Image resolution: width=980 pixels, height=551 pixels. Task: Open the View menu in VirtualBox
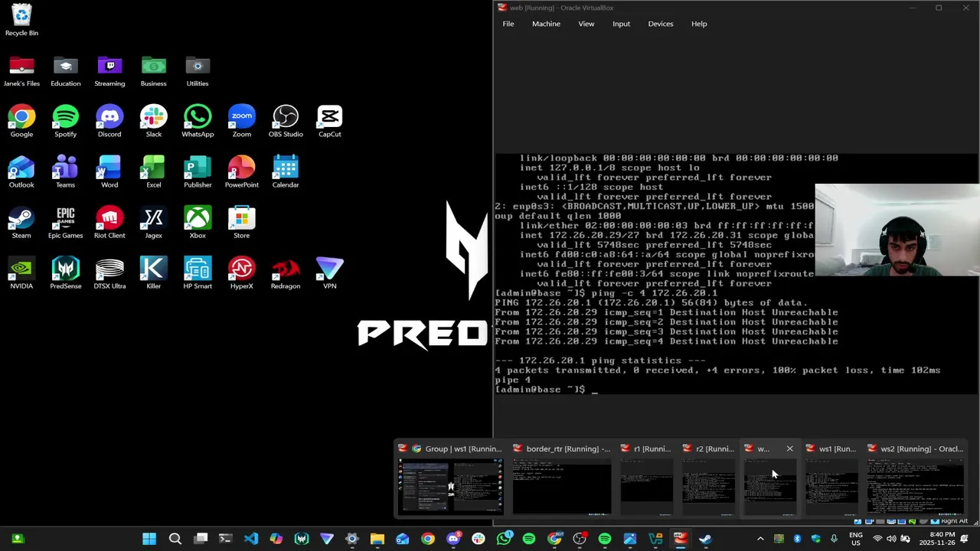tap(586, 24)
